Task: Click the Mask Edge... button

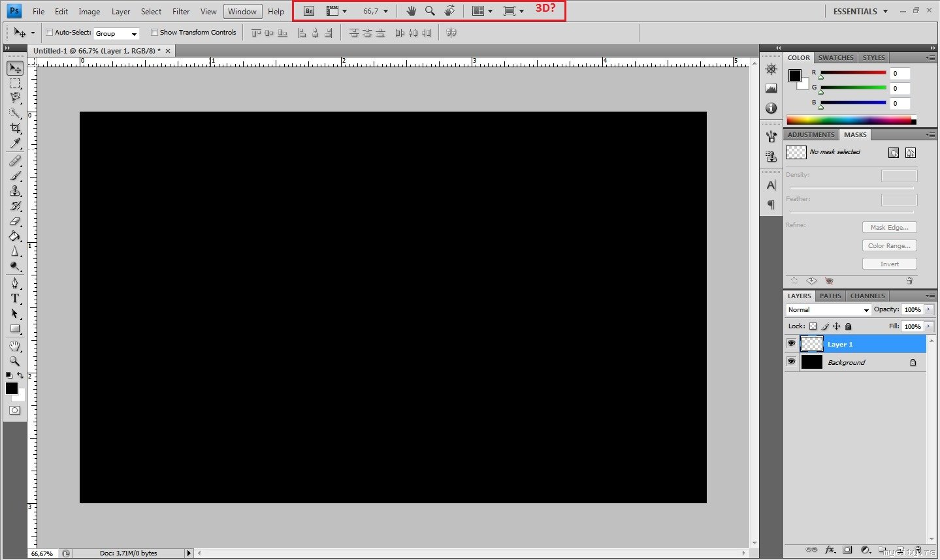Action: [889, 227]
